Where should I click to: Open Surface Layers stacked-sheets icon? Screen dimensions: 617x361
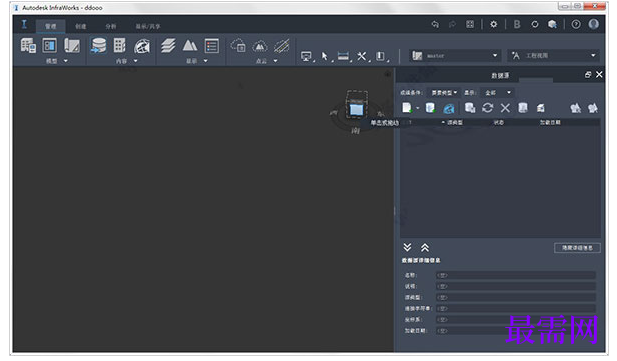tap(168, 46)
